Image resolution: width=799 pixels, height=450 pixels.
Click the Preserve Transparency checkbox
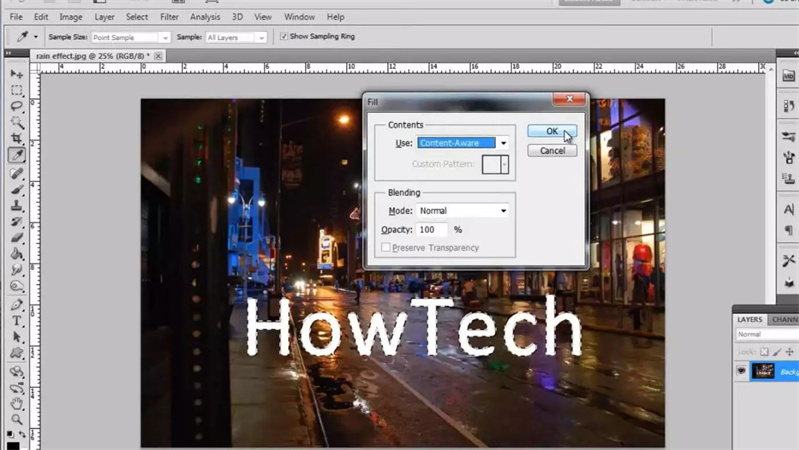tap(386, 248)
